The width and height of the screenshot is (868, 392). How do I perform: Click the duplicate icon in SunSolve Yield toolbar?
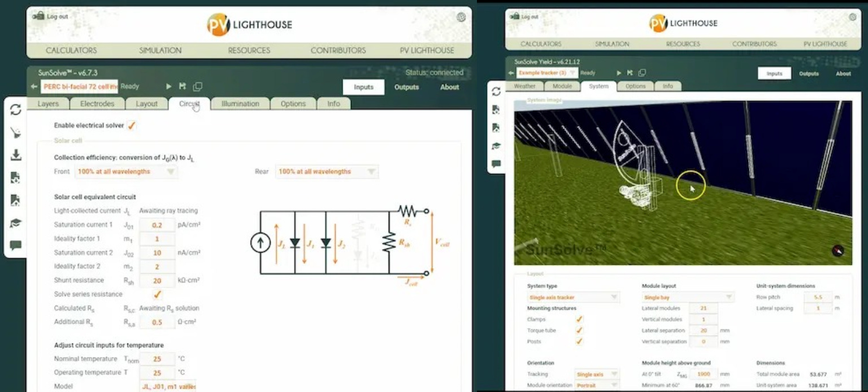click(x=642, y=73)
